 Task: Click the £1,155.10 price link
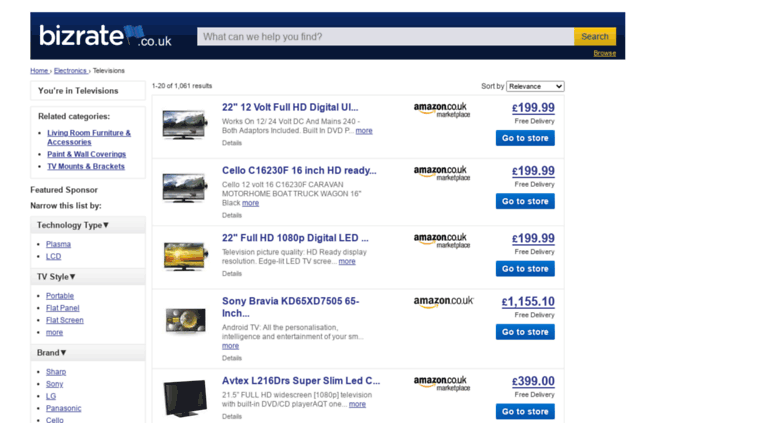[528, 302]
